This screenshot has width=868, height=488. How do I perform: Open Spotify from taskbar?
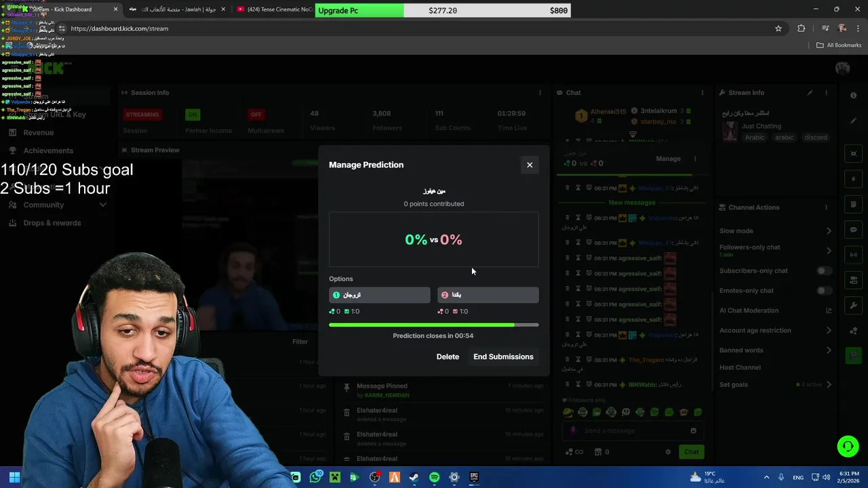434,477
